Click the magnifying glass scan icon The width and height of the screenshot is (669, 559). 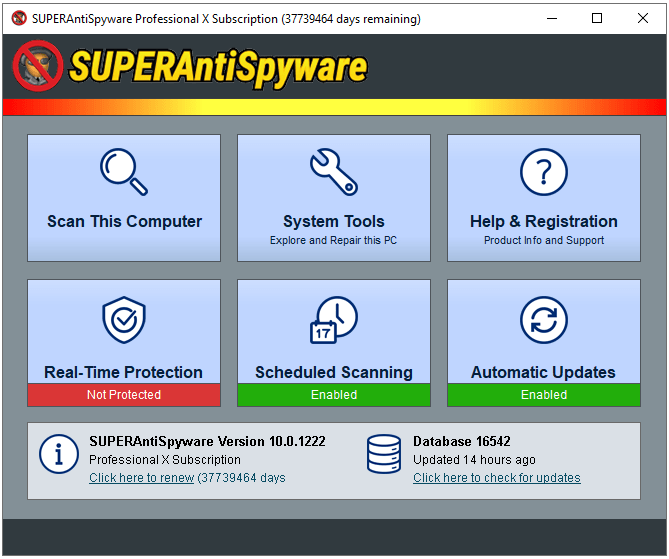pos(124,172)
